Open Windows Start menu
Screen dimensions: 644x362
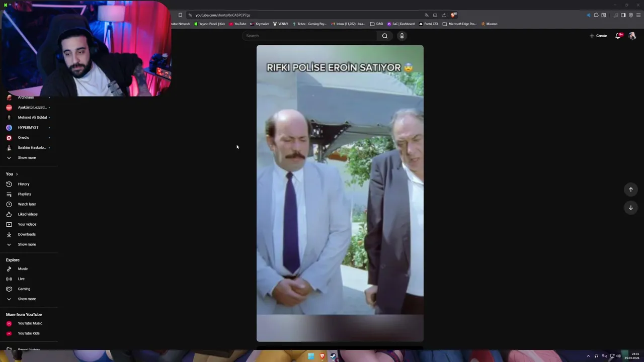pyautogui.click(x=311, y=356)
